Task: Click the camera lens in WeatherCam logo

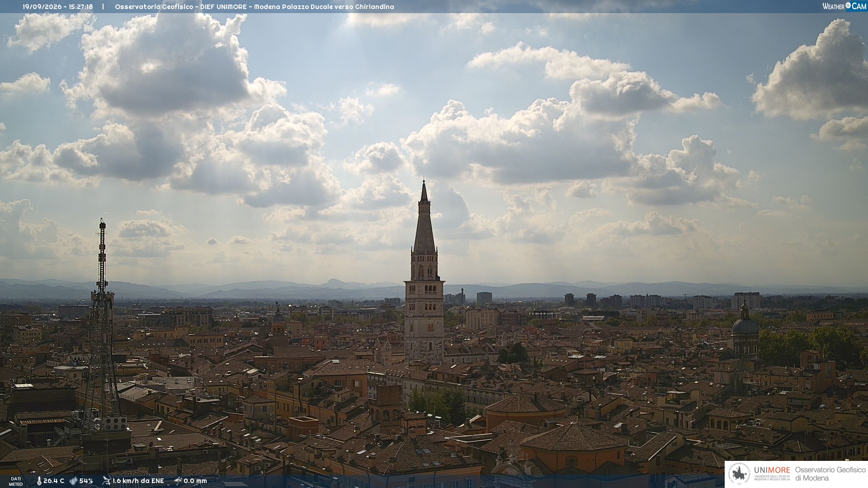Action: click(x=848, y=5)
